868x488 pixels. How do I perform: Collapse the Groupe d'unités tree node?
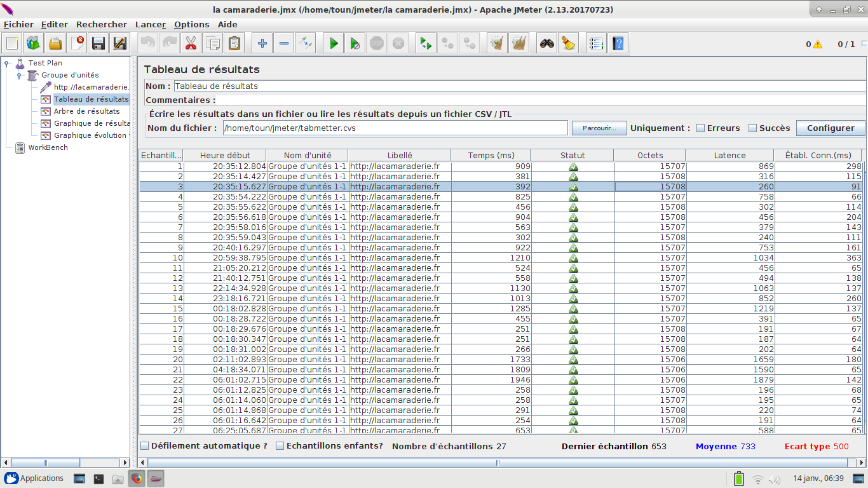[x=20, y=75]
